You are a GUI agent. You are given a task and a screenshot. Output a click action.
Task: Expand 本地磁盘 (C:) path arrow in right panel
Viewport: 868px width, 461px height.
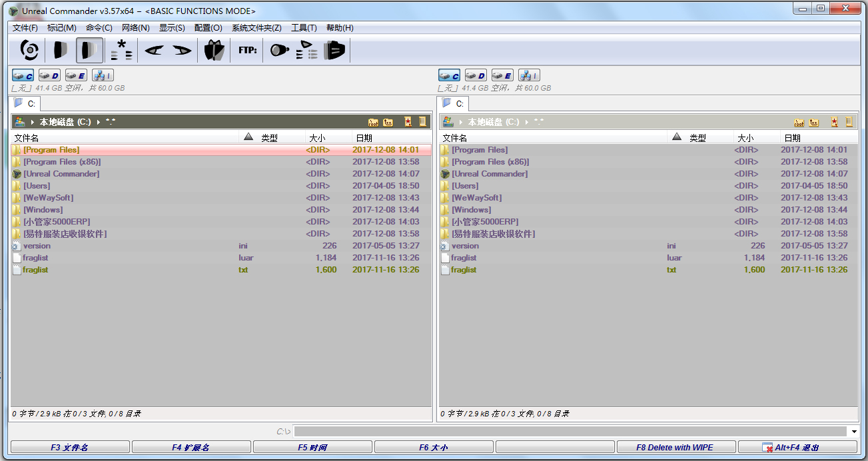[526, 122]
